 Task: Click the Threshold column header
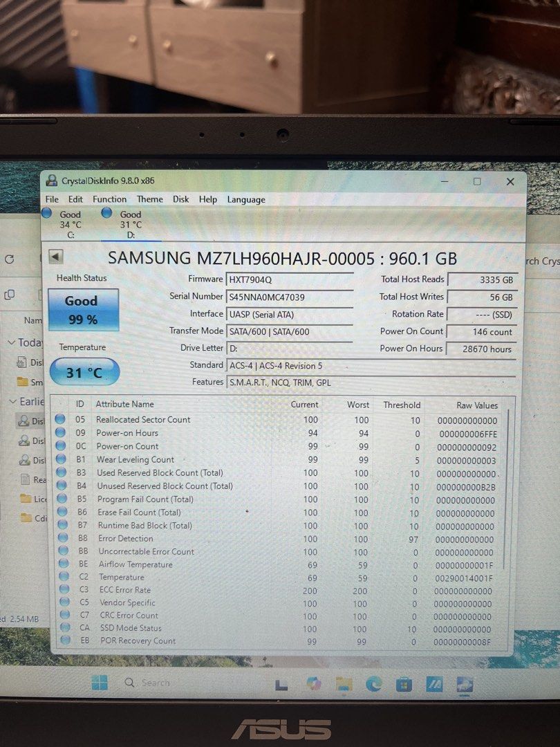[x=402, y=405]
